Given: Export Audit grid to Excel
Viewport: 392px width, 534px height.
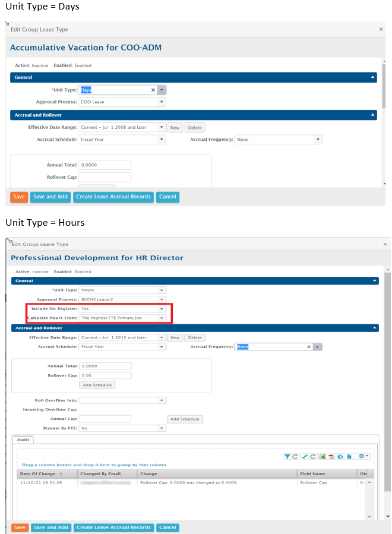Looking at the screenshot, I should tap(322, 457).
